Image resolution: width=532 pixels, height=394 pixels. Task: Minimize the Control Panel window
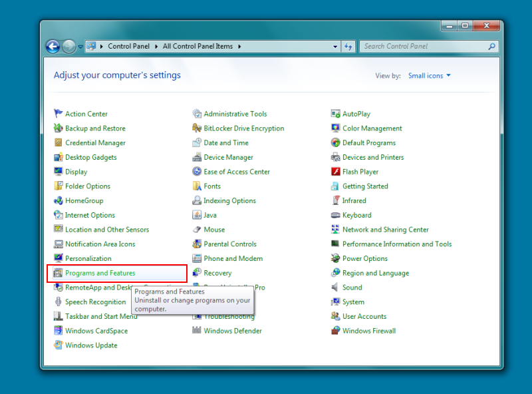point(450,25)
